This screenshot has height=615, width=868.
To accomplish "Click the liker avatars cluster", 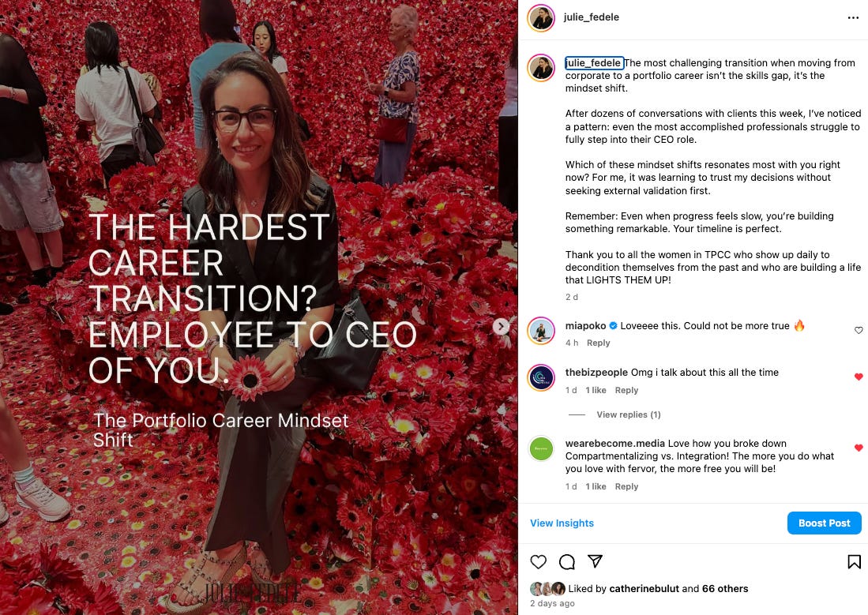I will click(x=547, y=589).
